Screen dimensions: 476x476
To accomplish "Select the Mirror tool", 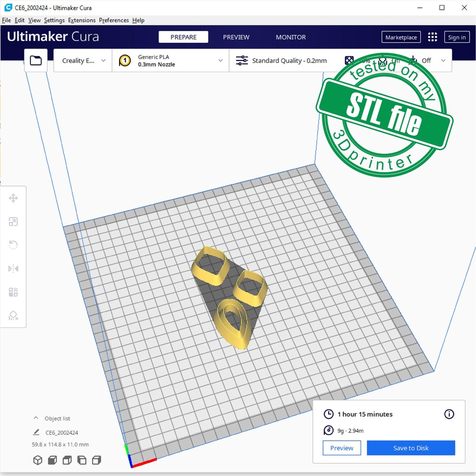I will click(13, 269).
